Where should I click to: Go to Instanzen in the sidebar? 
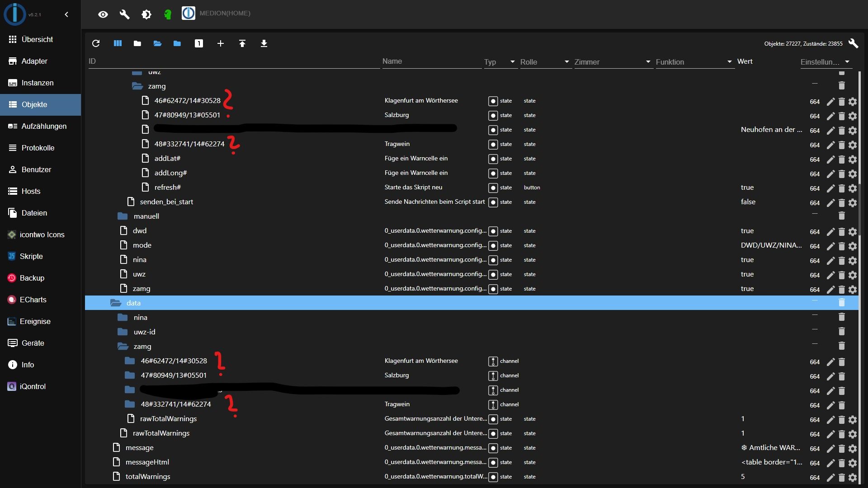41,83
